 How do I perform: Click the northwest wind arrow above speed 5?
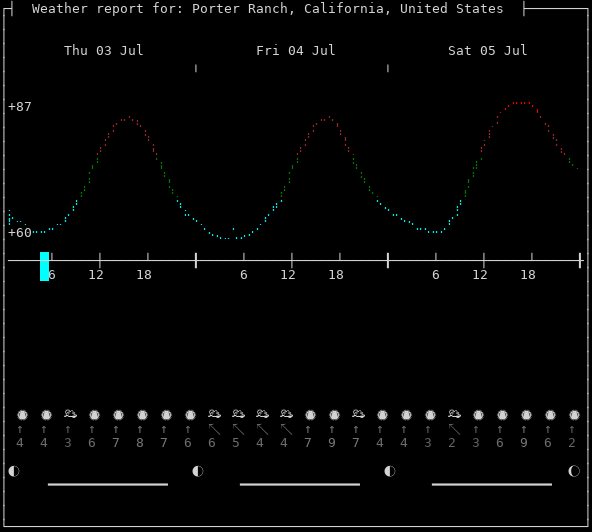[238, 429]
